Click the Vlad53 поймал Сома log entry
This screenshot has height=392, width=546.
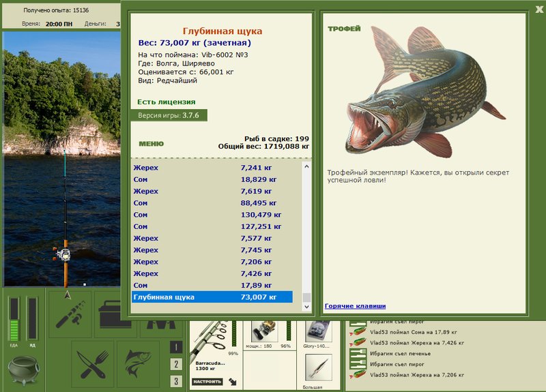point(414,332)
